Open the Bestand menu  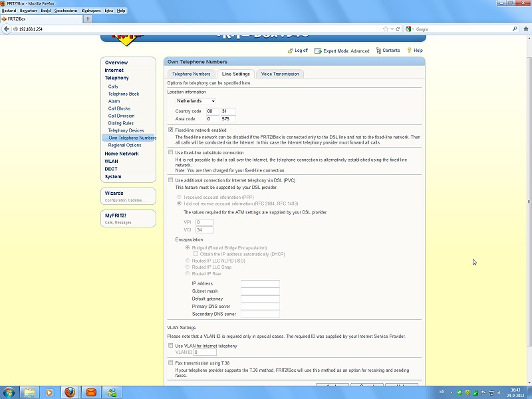(9, 11)
